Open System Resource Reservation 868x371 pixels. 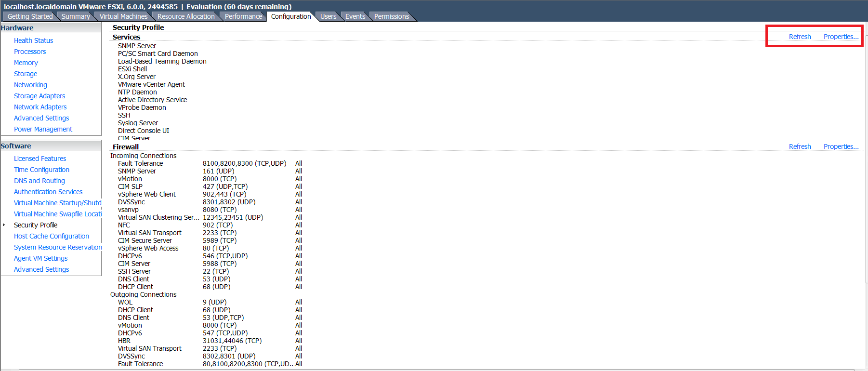(57, 247)
